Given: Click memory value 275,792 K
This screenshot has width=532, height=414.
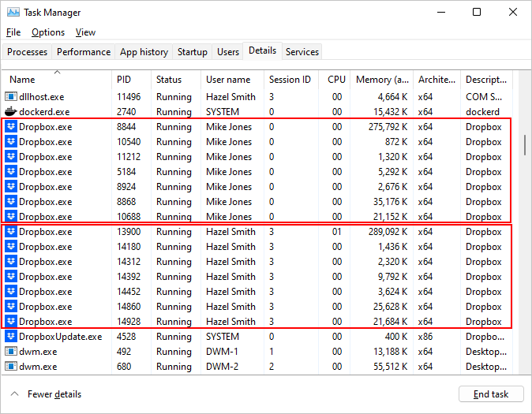Looking at the screenshot, I should pyautogui.click(x=388, y=127).
